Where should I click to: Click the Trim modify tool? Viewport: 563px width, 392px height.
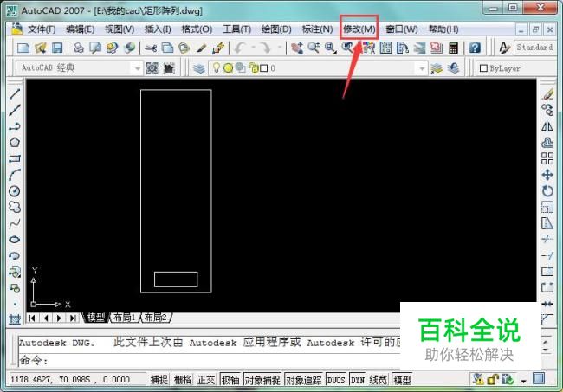[547, 239]
